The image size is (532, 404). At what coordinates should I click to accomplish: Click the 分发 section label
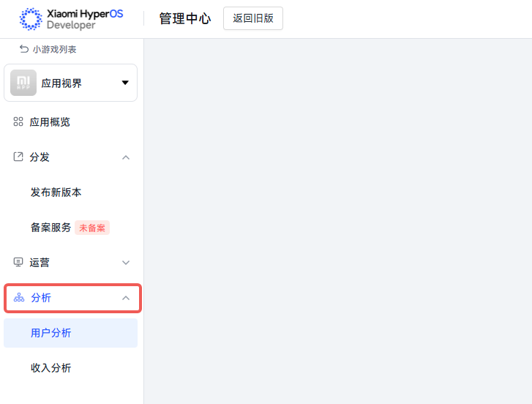[x=40, y=157]
